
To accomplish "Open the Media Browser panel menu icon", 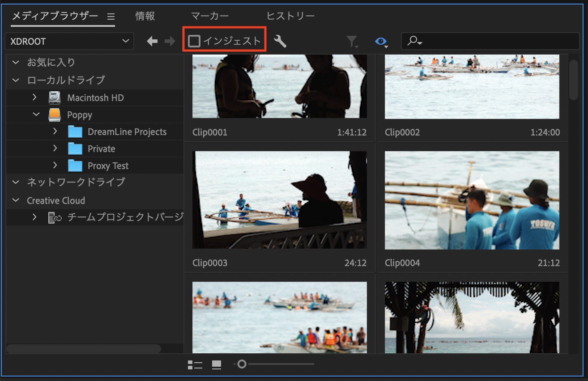I will coord(111,17).
